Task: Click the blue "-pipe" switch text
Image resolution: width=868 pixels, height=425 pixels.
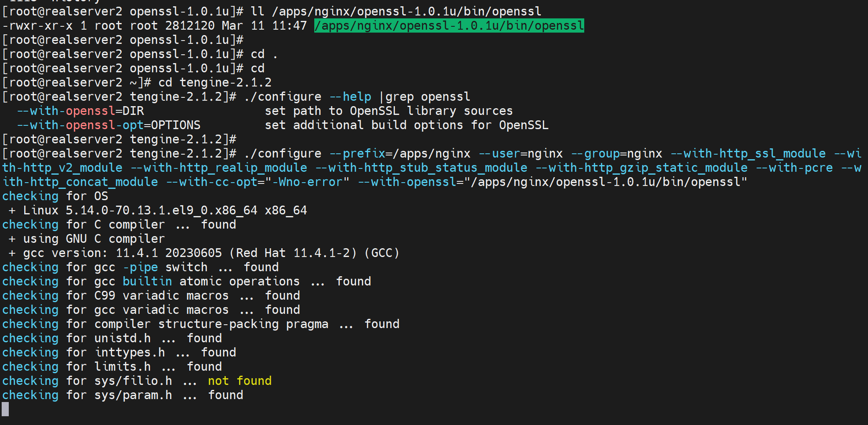Action: [140, 267]
